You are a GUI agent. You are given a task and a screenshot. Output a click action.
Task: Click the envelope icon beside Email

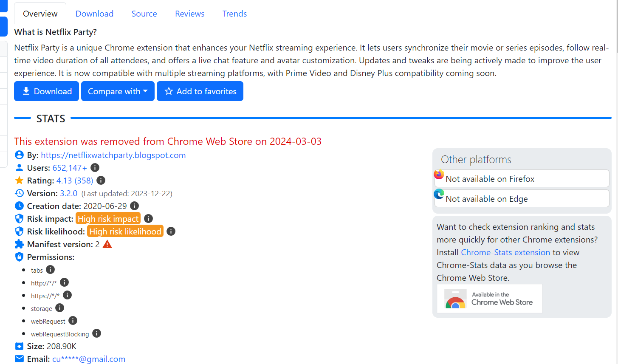pyautogui.click(x=19, y=359)
